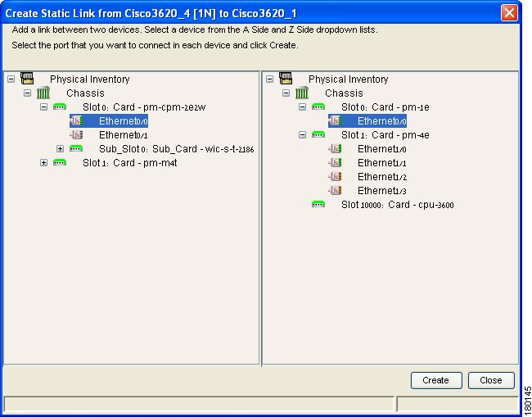
Task: Click card icon for Slot 10000 cpu-3600
Action: click(x=318, y=204)
